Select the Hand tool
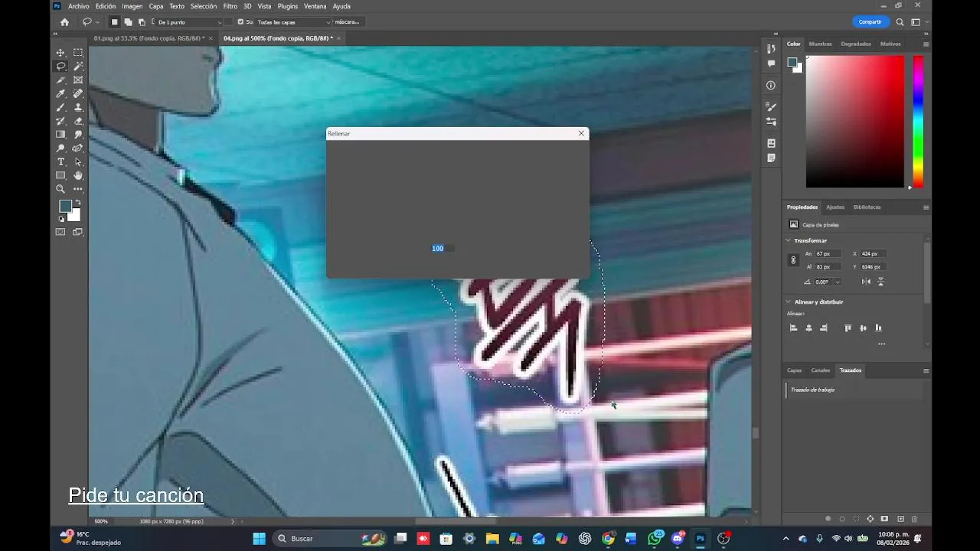980x551 pixels. [x=78, y=175]
